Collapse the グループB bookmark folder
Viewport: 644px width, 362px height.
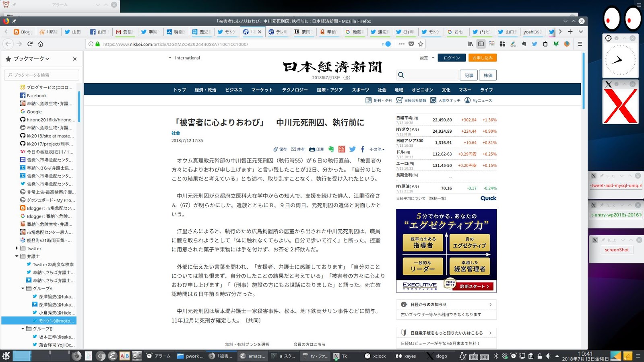pyautogui.click(x=23, y=329)
